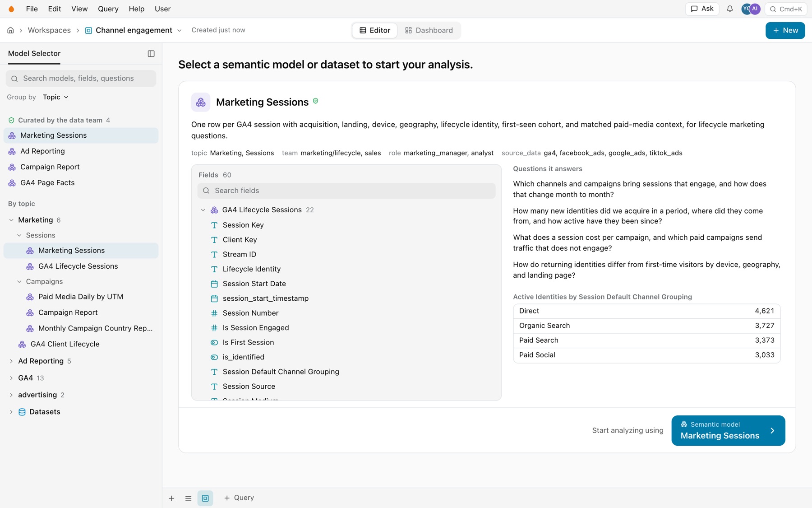
Task: Click the Ask button
Action: [x=702, y=9]
